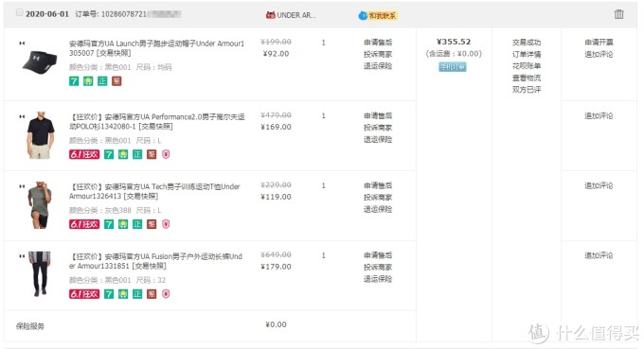
Task: Click 退运保险 for the Fusion trousers
Action: pyautogui.click(x=378, y=278)
